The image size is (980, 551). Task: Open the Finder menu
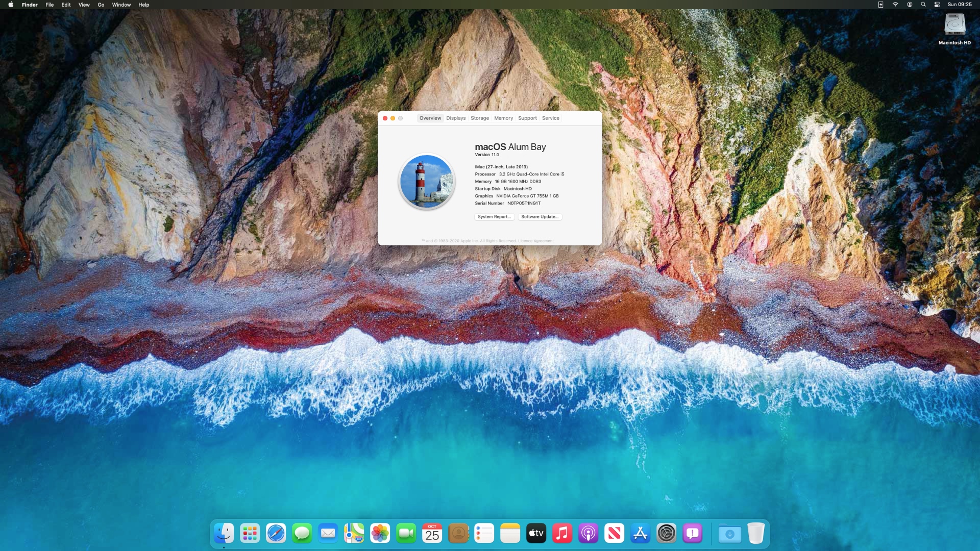coord(30,5)
